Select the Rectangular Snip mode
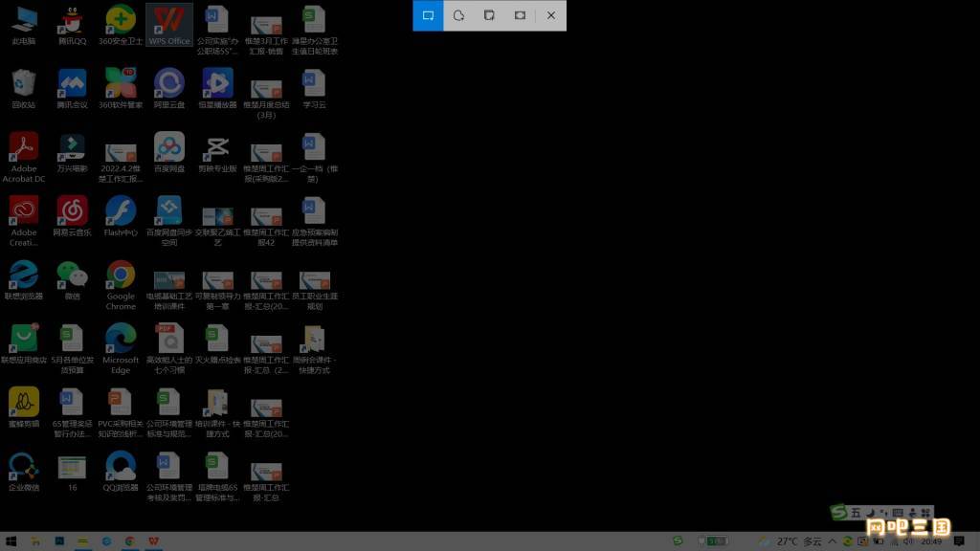 pos(428,15)
